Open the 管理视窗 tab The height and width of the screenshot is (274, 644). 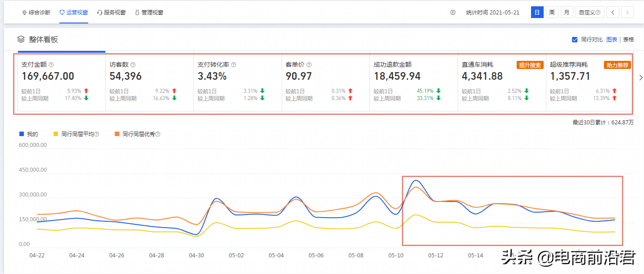point(149,13)
